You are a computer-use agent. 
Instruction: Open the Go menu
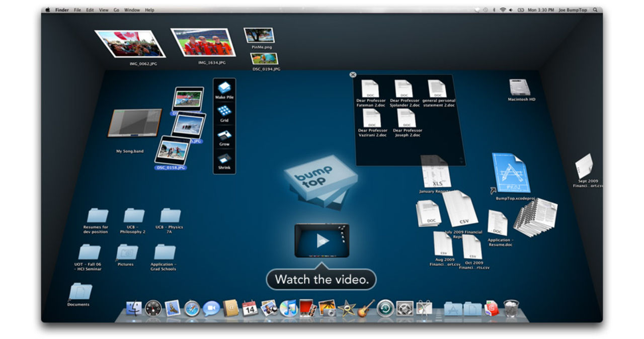coord(116,10)
